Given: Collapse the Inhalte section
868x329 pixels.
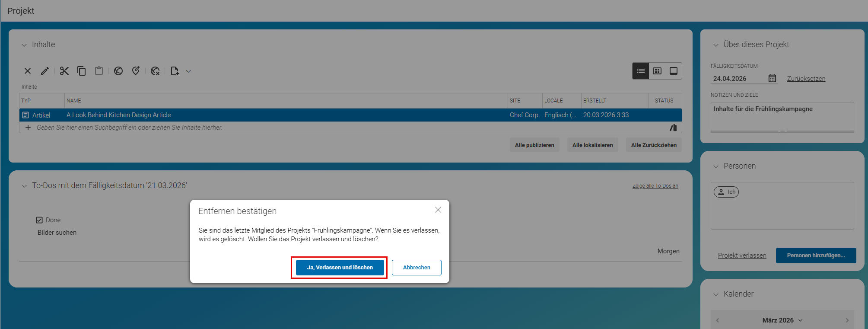Looking at the screenshot, I should tap(24, 45).
